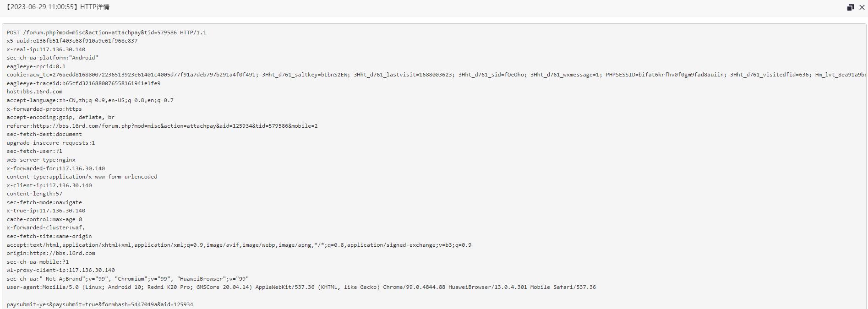Click the HTTP详情 dialog title
The image size is (868, 309).
[57, 7]
